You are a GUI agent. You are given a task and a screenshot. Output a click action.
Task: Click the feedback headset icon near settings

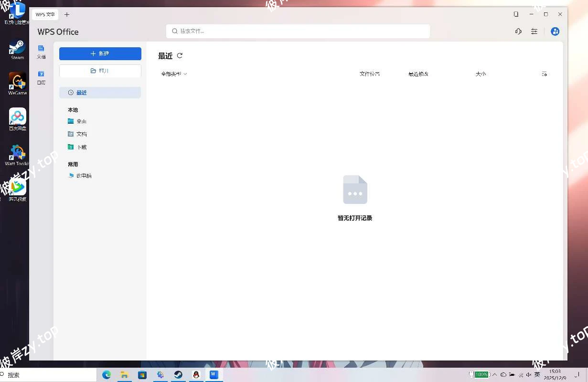click(518, 32)
